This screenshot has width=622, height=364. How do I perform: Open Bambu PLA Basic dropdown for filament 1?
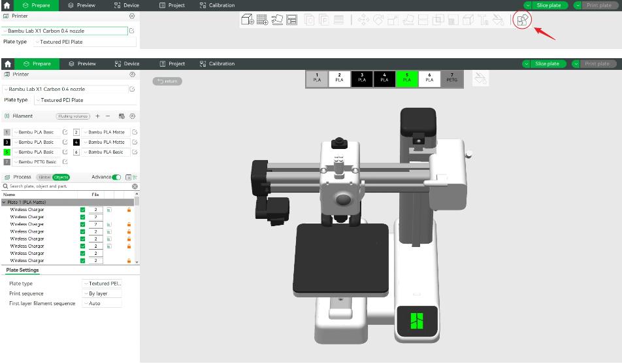pos(36,132)
